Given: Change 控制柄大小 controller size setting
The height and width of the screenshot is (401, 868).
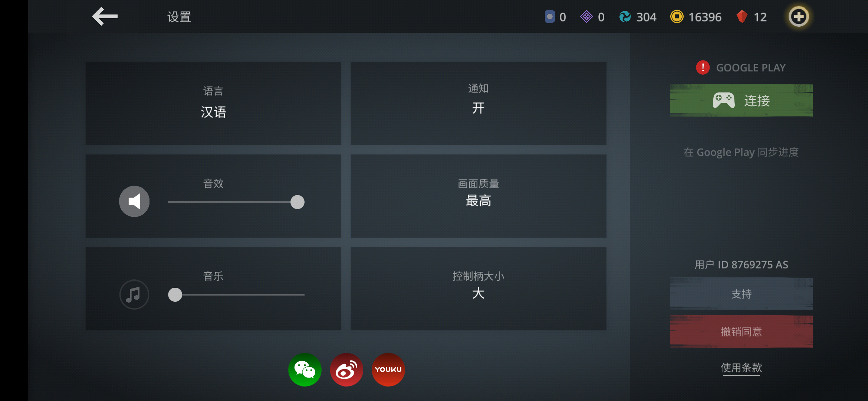Looking at the screenshot, I should [x=479, y=288].
